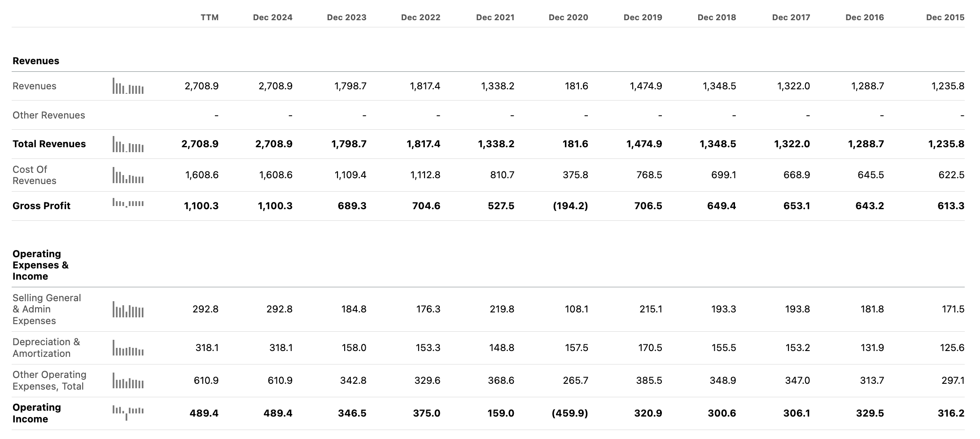The height and width of the screenshot is (439, 980).
Task: Select the TTM column header
Action: [210, 18]
